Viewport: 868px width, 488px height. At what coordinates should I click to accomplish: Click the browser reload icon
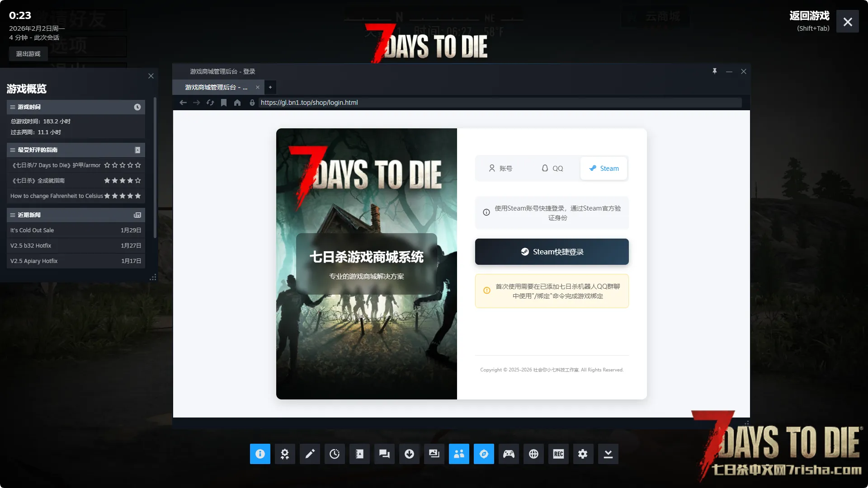[210, 103]
